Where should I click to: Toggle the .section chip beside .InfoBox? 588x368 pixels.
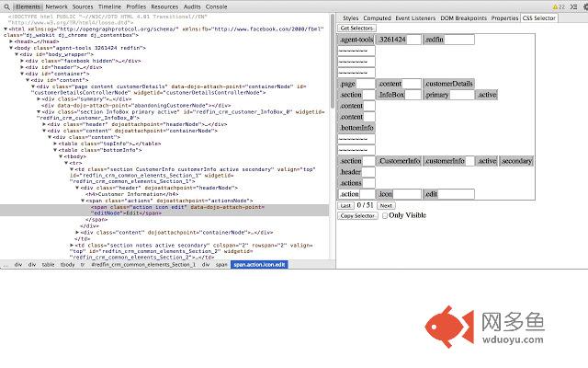click(351, 95)
